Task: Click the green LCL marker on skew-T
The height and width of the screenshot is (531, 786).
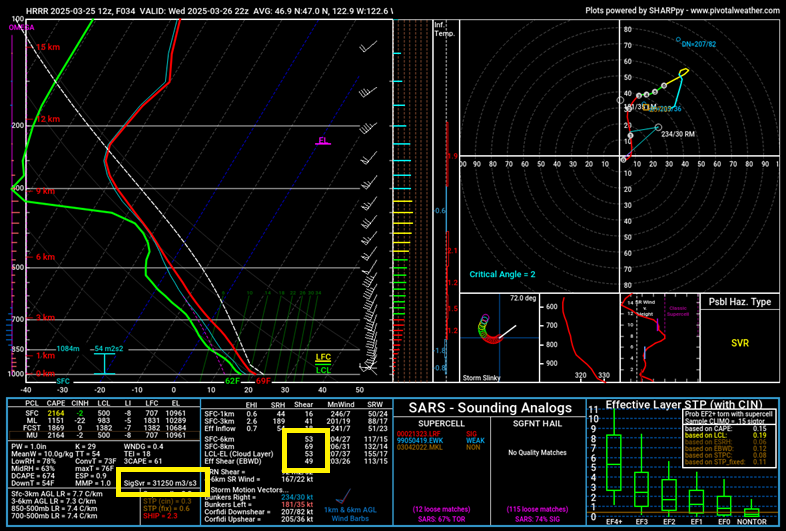Action: tap(323, 369)
